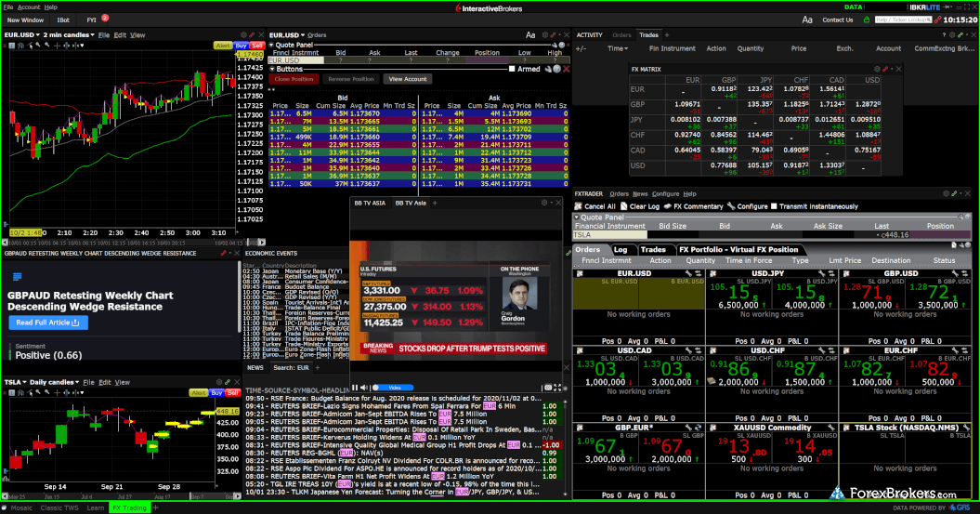Click News menu in FXTrader

pos(640,194)
